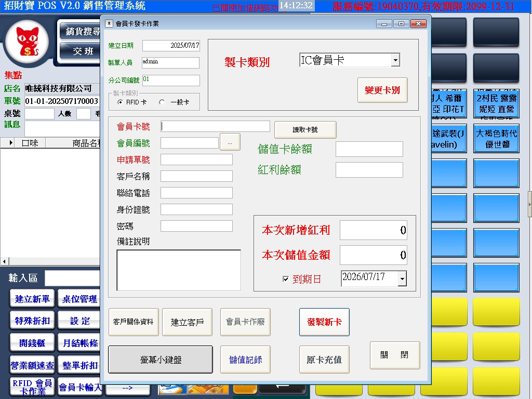532x399 pixels.
Task: Select the 一般卡 radio option
Action: pyautogui.click(x=162, y=102)
